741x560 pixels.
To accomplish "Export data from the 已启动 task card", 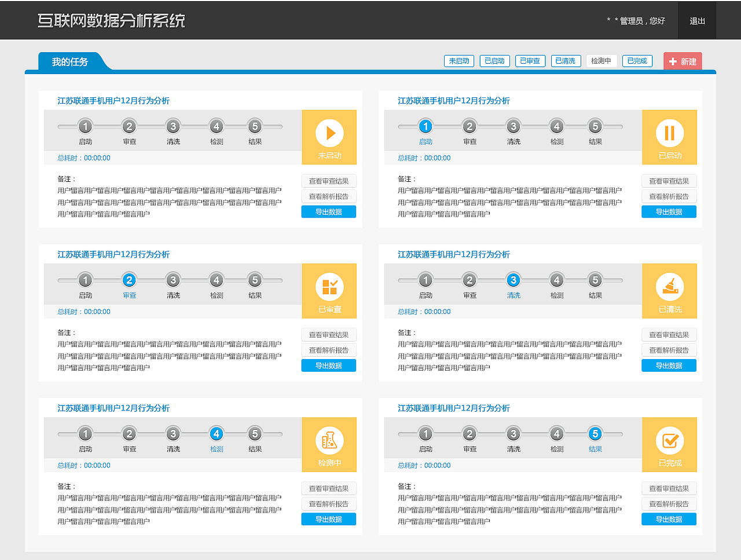I will pos(669,212).
